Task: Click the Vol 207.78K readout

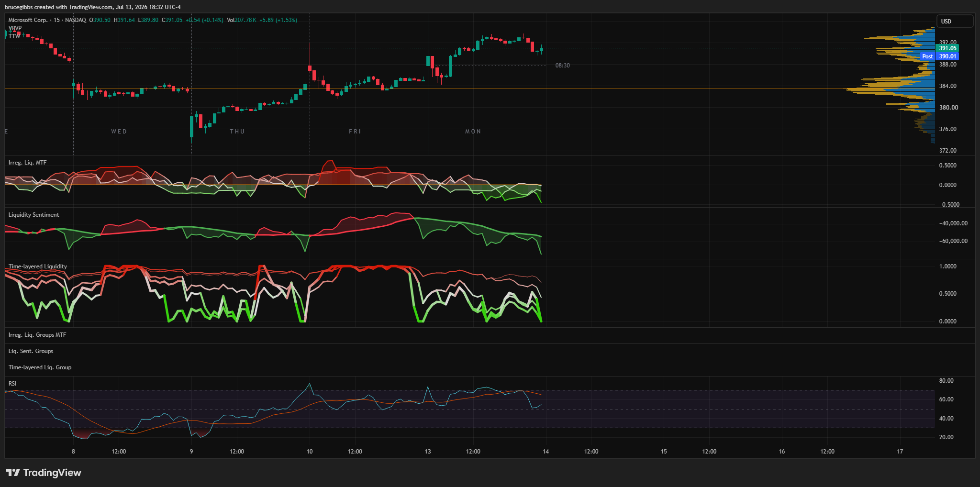Action: (242, 20)
